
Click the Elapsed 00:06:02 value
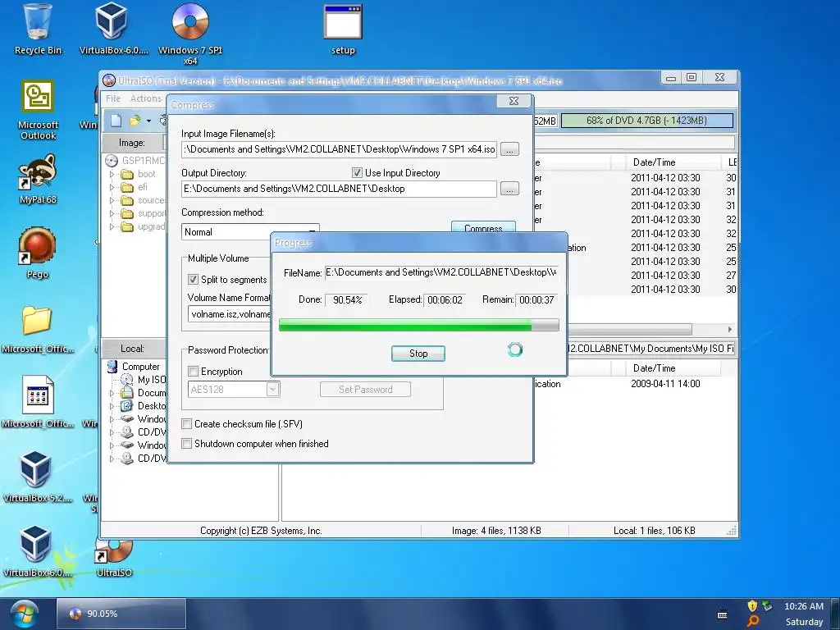(445, 300)
